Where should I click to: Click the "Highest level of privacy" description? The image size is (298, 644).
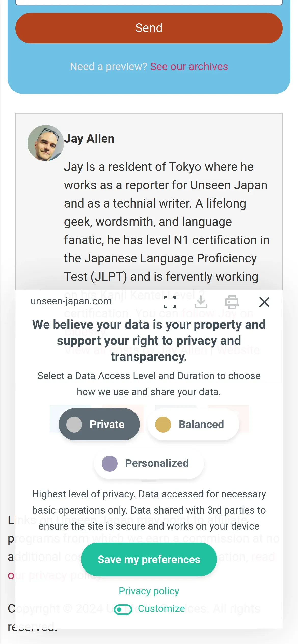(x=149, y=510)
